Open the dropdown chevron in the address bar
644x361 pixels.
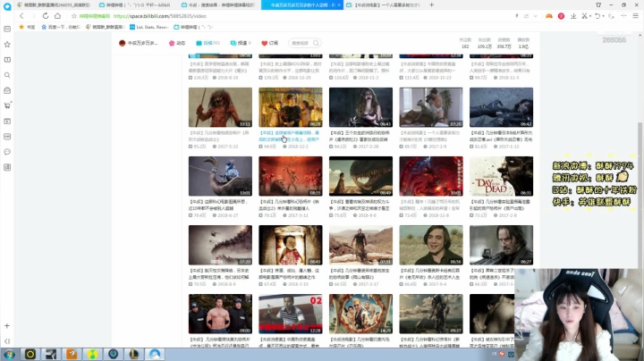(535, 16)
